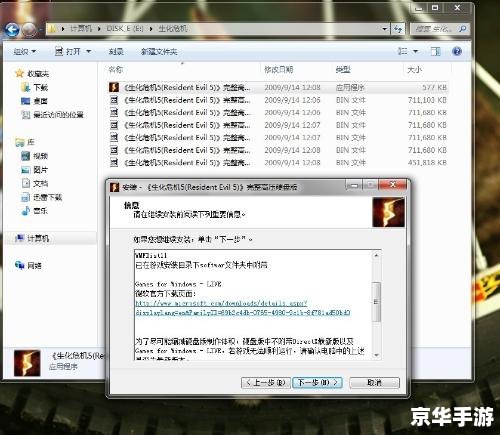
Task: Open the 图片 library
Action: pos(35,170)
